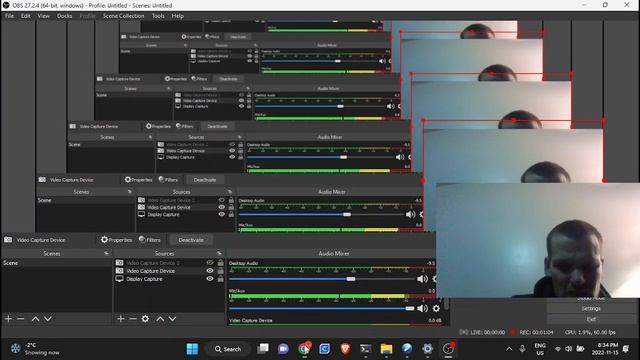
Task: Toggle lock on Display Capture
Action: click(220, 279)
